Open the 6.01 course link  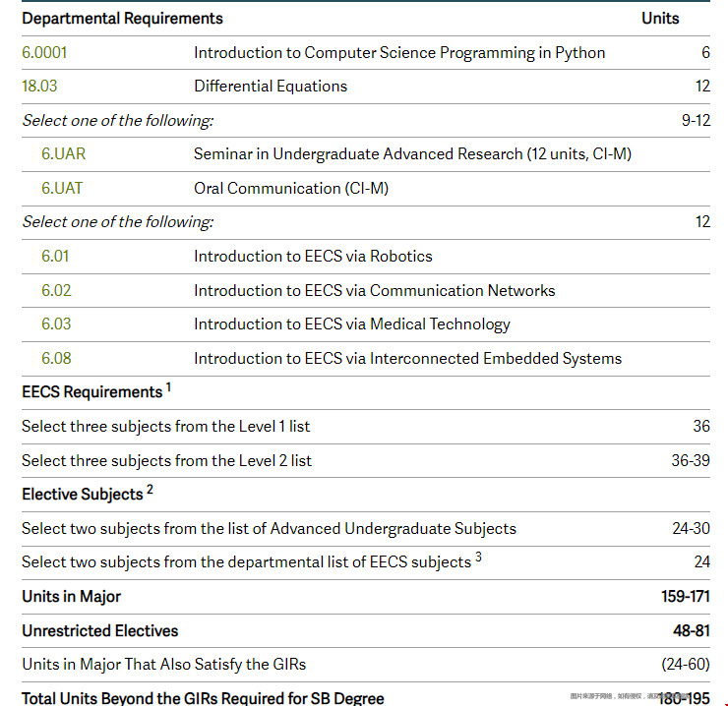(x=55, y=256)
